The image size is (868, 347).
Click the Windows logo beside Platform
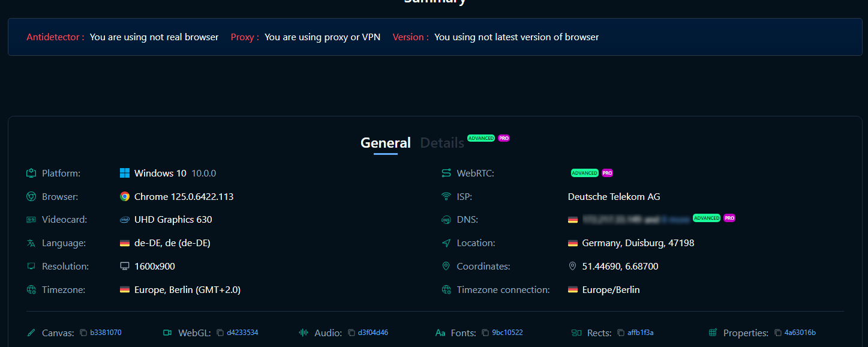click(125, 173)
